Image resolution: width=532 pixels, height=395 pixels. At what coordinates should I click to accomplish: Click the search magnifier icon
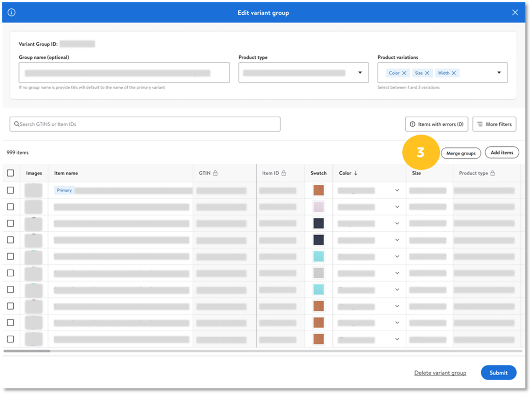pyautogui.click(x=16, y=124)
